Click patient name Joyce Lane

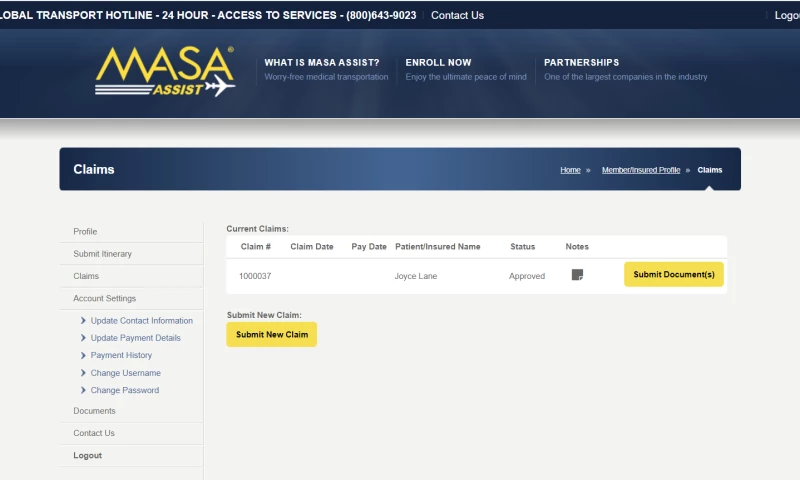(415, 276)
